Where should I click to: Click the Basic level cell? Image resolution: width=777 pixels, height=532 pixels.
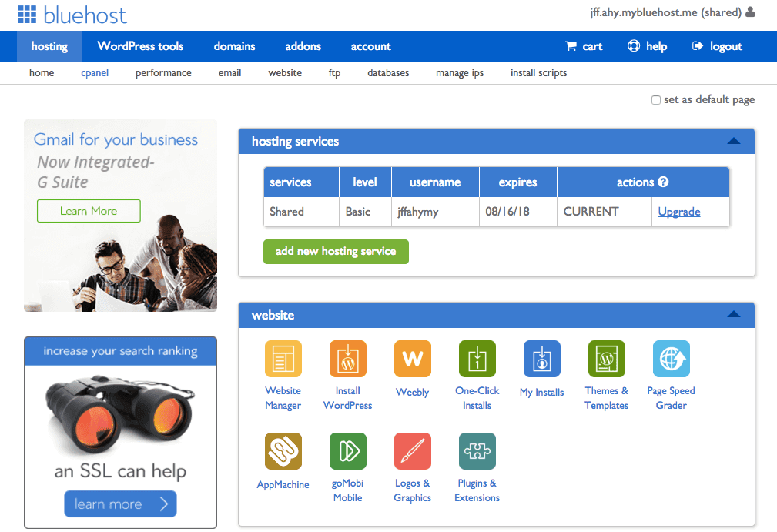(365, 212)
